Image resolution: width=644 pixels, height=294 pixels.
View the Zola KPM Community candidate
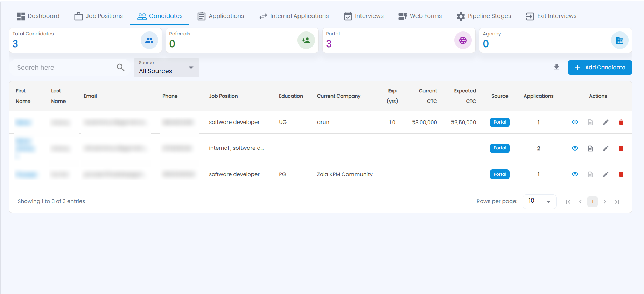(575, 174)
